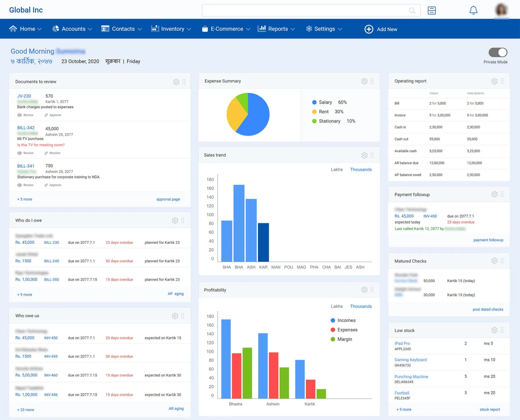Open settings gear on Operating report

pyautogui.click(x=494, y=81)
